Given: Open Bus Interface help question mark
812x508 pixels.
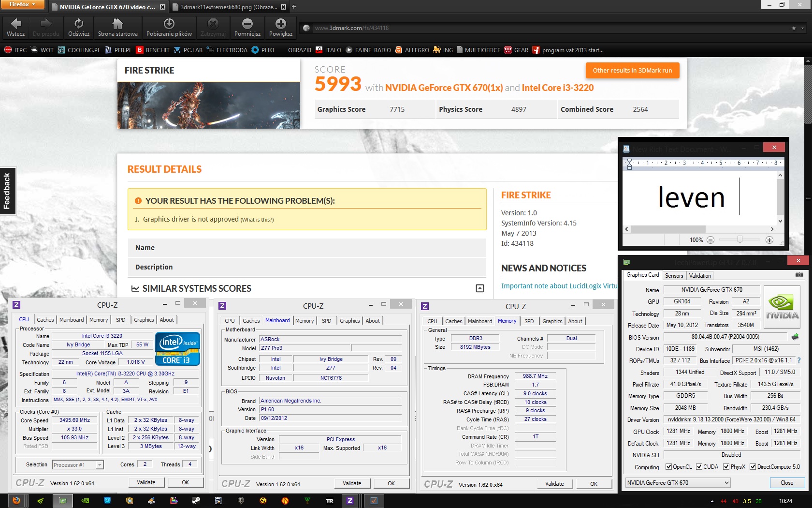Looking at the screenshot, I should [x=799, y=360].
